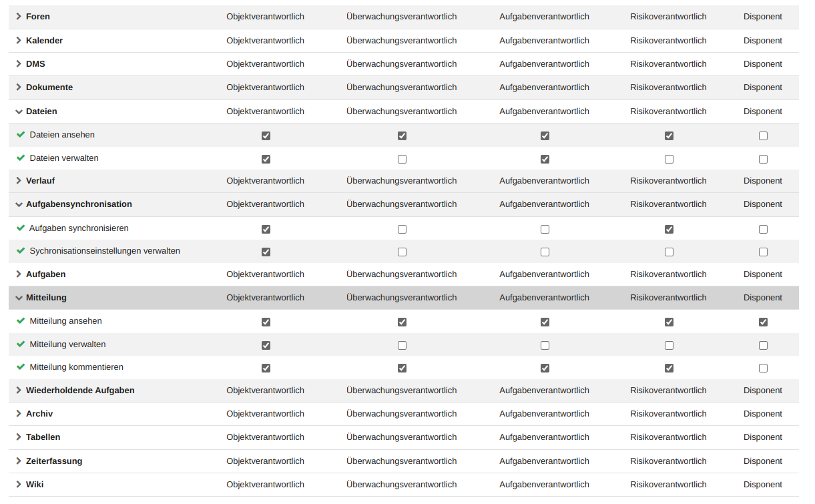Uncheck Mitteilung ansehen for Disponent
815x504 pixels.
[763, 322]
